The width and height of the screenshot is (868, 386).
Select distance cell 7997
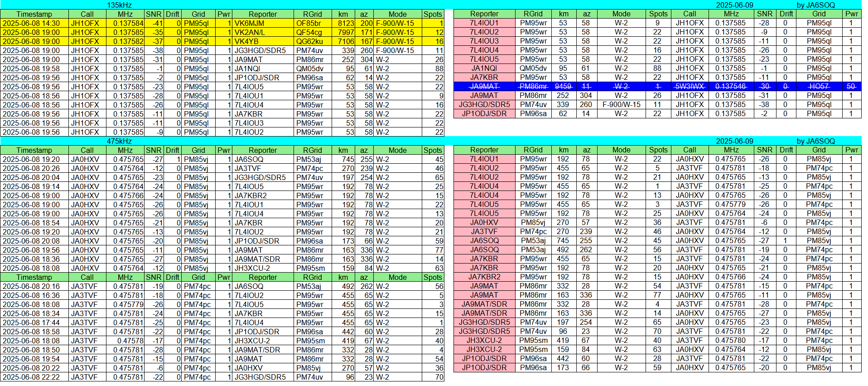pos(343,32)
